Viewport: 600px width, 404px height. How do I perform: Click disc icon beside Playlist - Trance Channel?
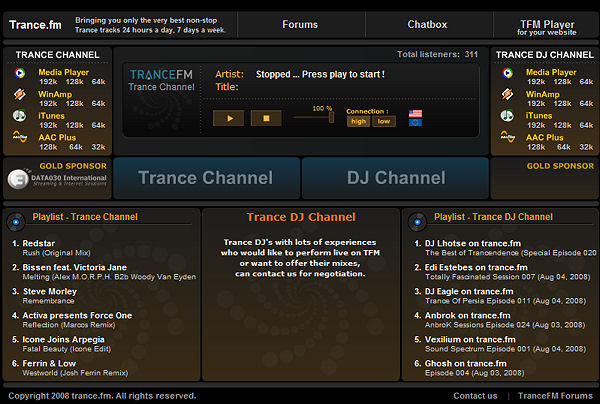16,222
